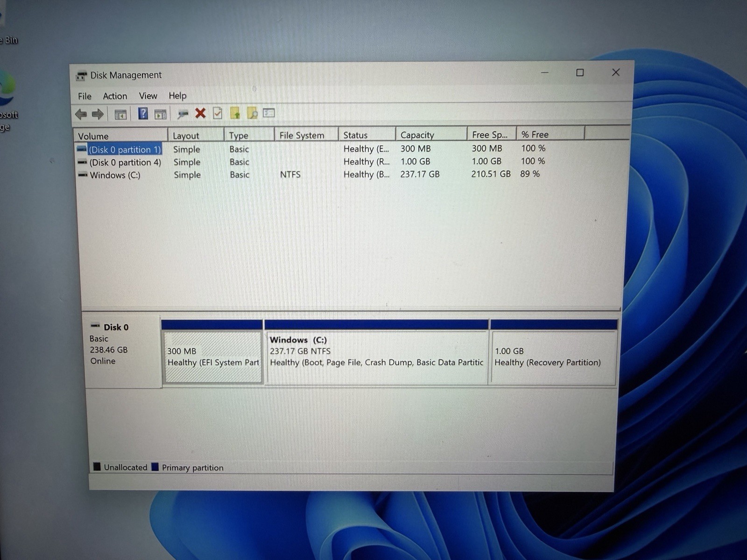This screenshot has width=747, height=560.
Task: Sort by the Volume column header
Action: (120, 136)
